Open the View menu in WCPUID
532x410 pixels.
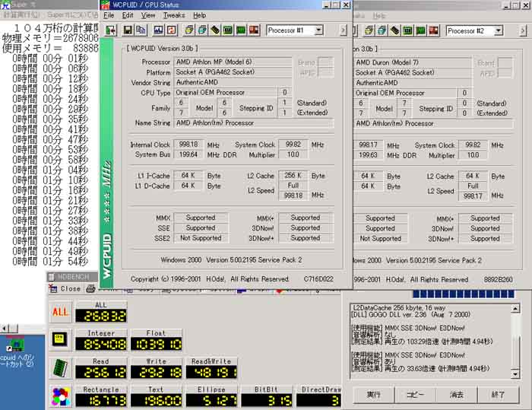(148, 15)
